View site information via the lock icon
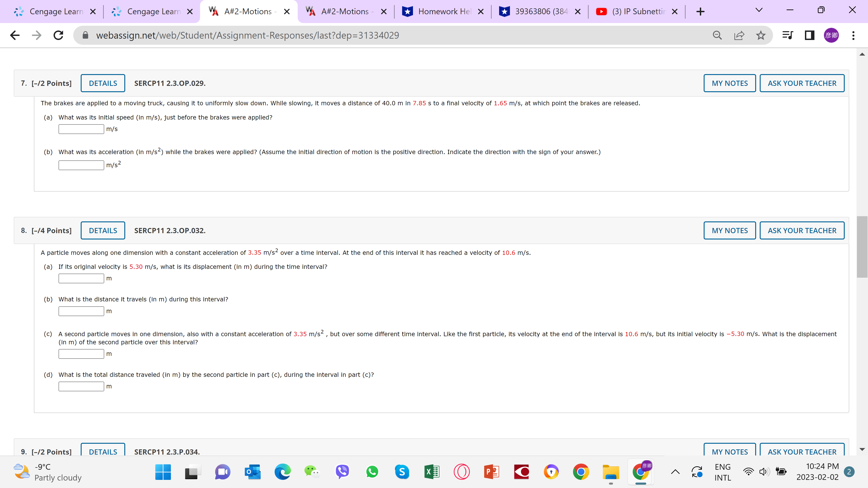 (x=86, y=35)
